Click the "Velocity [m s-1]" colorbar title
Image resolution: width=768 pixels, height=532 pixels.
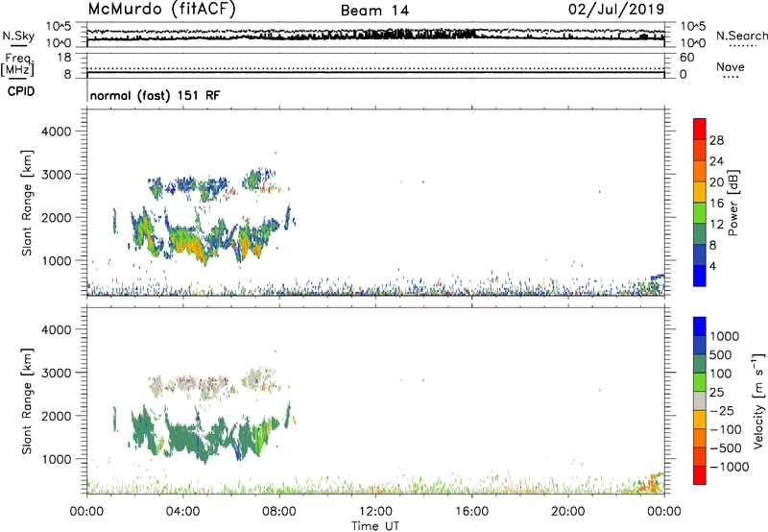pyautogui.click(x=758, y=400)
